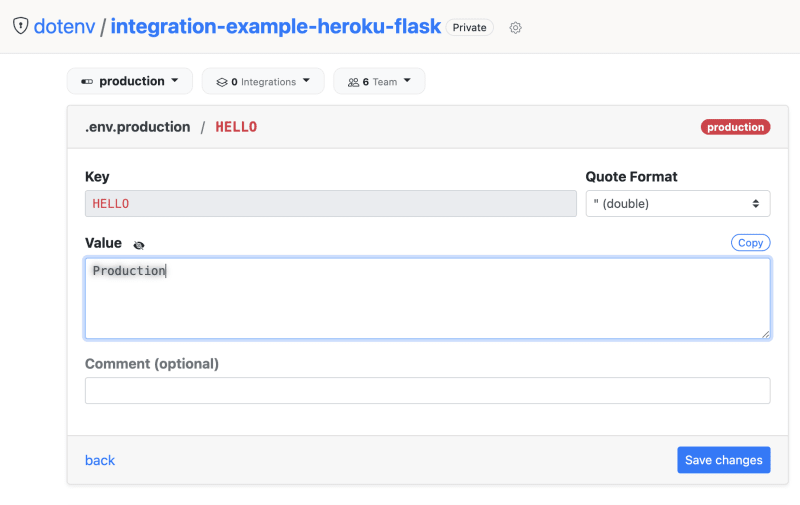Open the Quote Format select box
The width and height of the screenshot is (800, 505).
pos(678,204)
